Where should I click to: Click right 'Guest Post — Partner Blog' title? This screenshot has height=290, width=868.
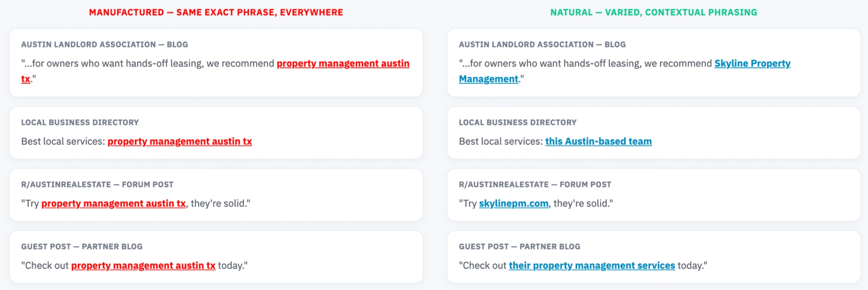tap(520, 247)
